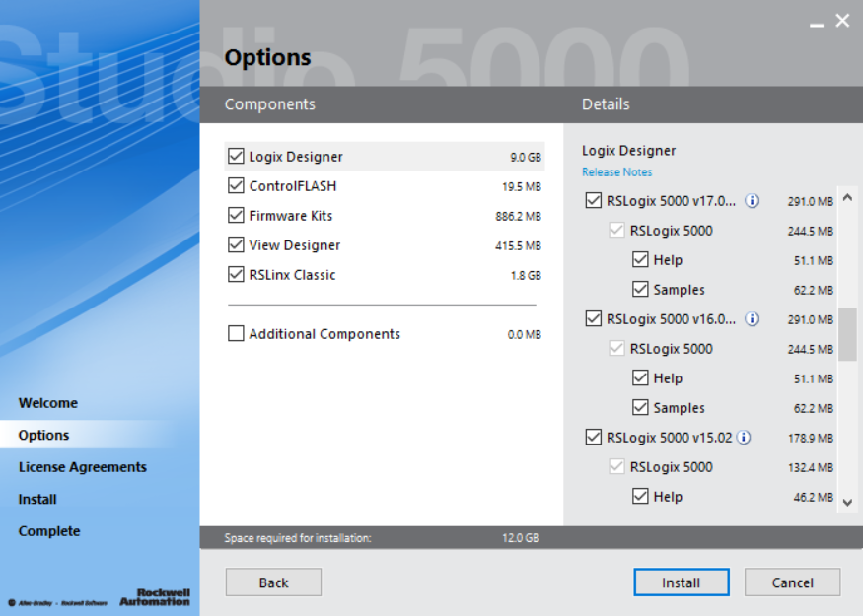This screenshot has width=863, height=616.
Task: Uncheck RSLogix 5000 v16.0 in Details
Action: [594, 319]
